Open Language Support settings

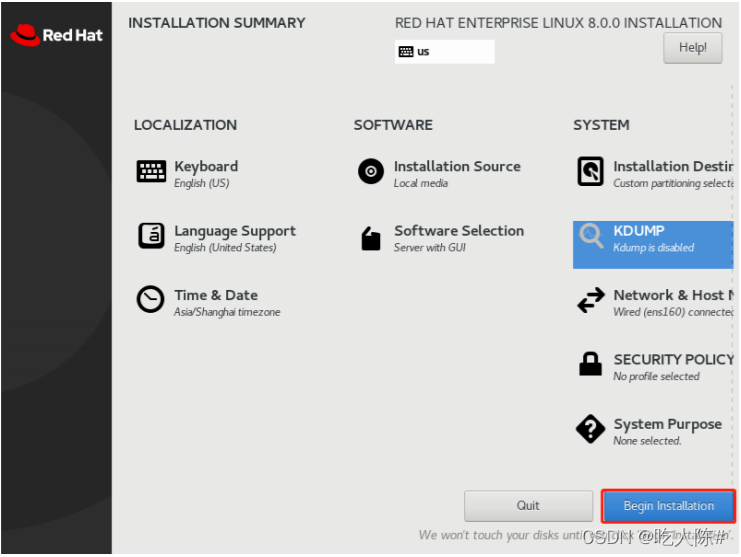click(235, 231)
